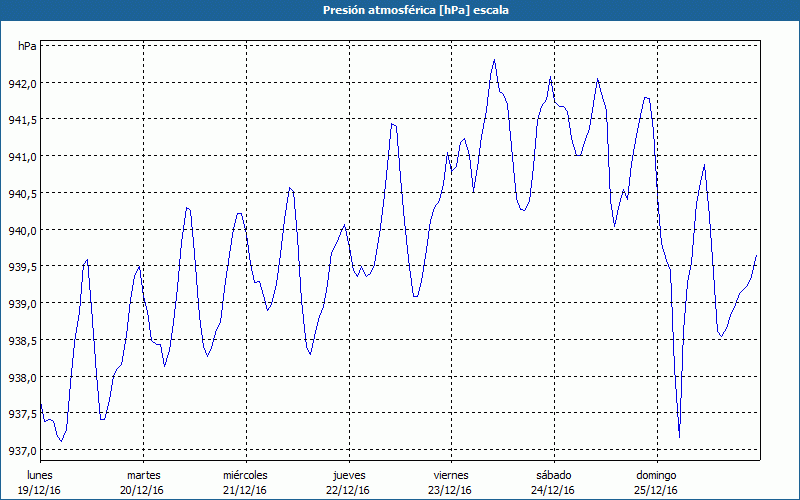Select the 'martes' day label
The width and height of the screenshot is (800, 500).
coord(143,474)
